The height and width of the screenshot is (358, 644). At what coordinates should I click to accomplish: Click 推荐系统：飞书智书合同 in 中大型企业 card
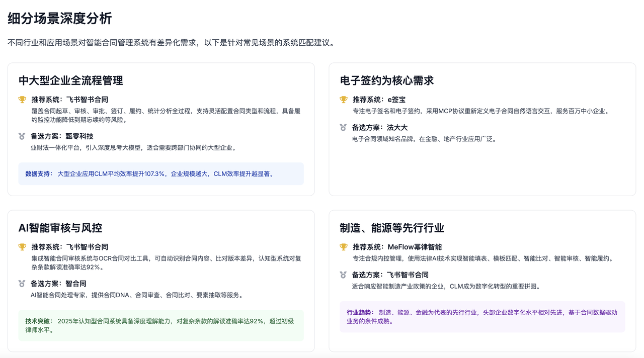click(x=69, y=100)
